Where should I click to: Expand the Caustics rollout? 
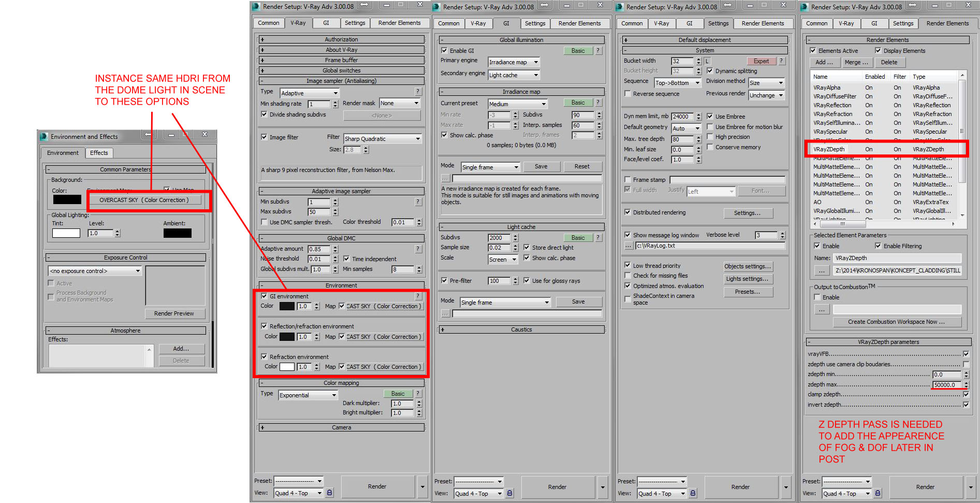tap(521, 329)
